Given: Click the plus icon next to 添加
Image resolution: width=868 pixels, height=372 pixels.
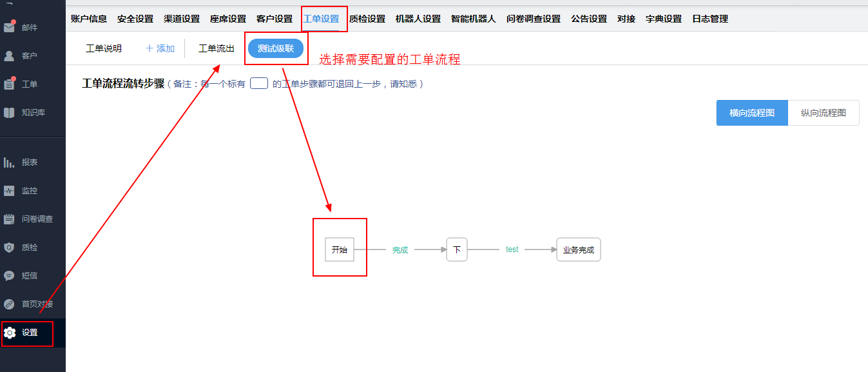Looking at the screenshot, I should coord(149,48).
